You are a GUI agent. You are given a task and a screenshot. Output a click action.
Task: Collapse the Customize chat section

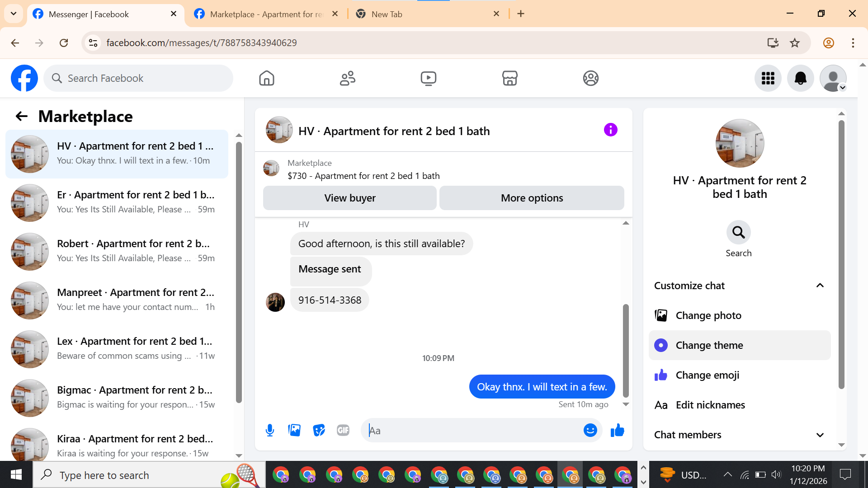(820, 286)
